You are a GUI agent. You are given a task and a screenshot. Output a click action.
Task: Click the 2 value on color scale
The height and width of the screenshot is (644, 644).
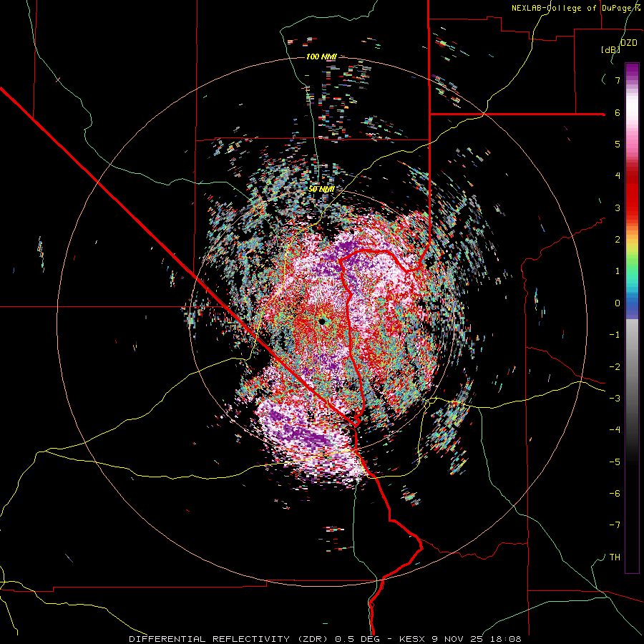point(618,240)
